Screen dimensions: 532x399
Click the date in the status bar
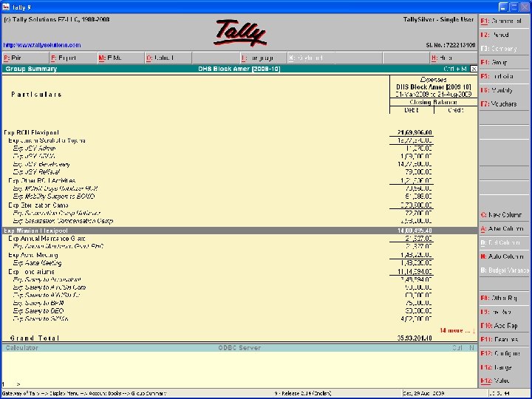click(x=423, y=394)
